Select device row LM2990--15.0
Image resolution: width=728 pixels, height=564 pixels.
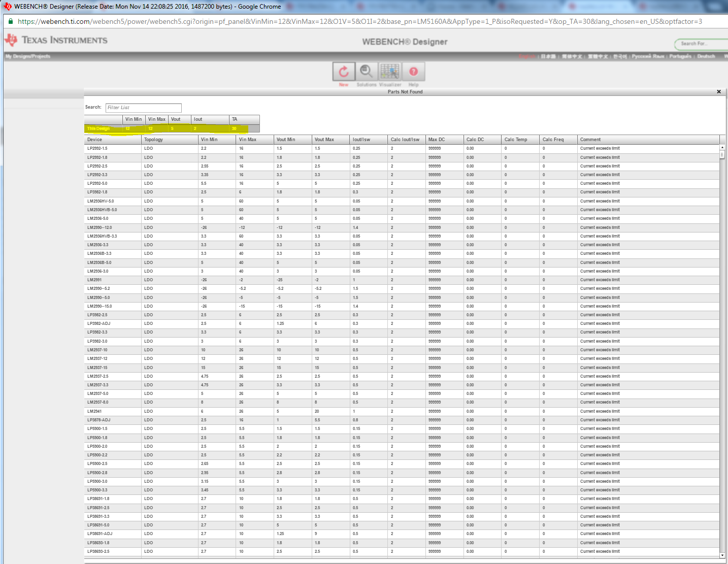[402, 306]
